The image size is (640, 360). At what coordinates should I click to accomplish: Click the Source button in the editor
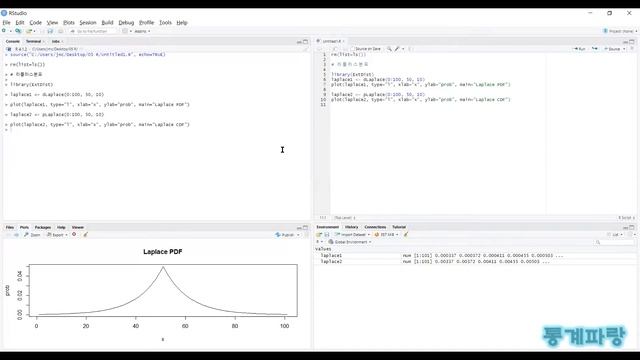tap(612, 49)
